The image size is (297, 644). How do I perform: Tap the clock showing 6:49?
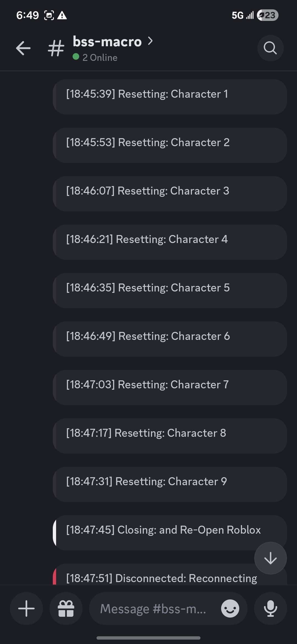coord(28,15)
